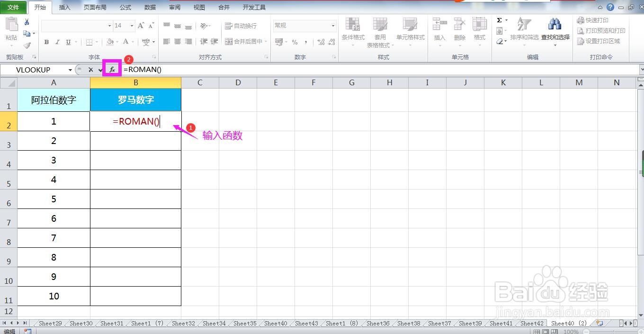Click the AutoSum sigma icon

500,20
